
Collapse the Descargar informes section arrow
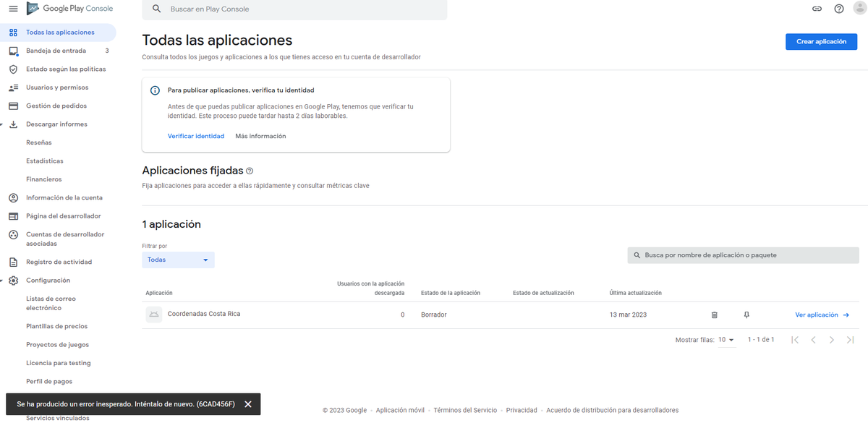tap(2, 124)
